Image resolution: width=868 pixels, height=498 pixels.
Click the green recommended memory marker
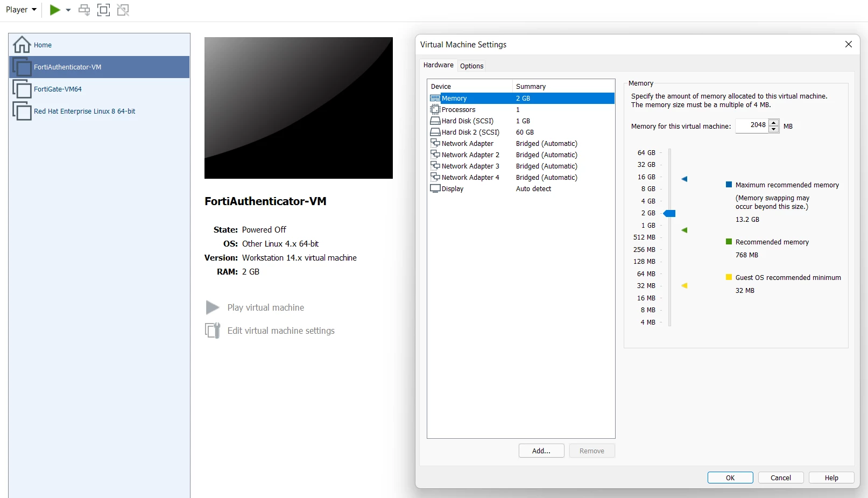pyautogui.click(x=684, y=230)
